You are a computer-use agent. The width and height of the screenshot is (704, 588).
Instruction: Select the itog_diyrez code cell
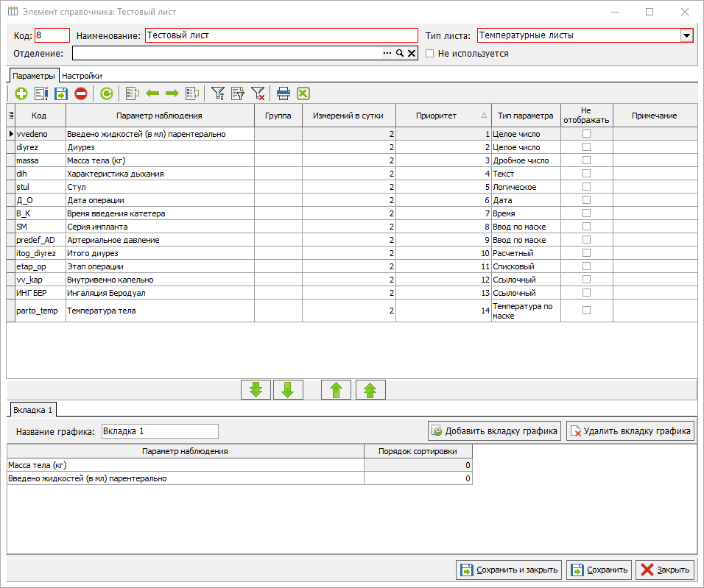pyautogui.click(x=41, y=253)
